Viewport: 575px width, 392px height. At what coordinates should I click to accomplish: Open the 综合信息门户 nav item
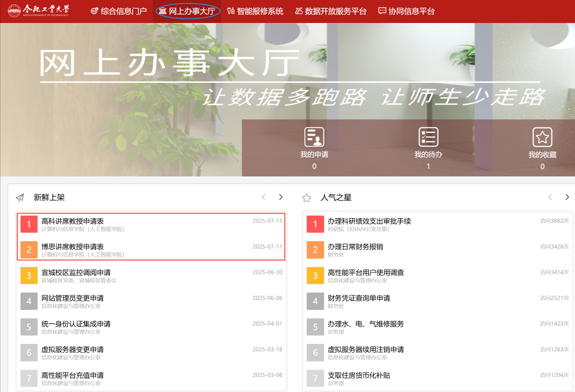coord(119,11)
